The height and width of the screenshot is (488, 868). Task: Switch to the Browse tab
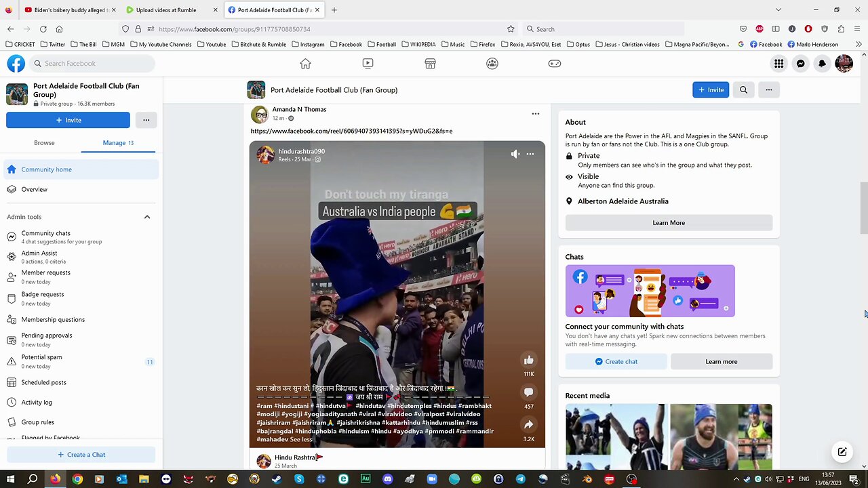tap(44, 142)
